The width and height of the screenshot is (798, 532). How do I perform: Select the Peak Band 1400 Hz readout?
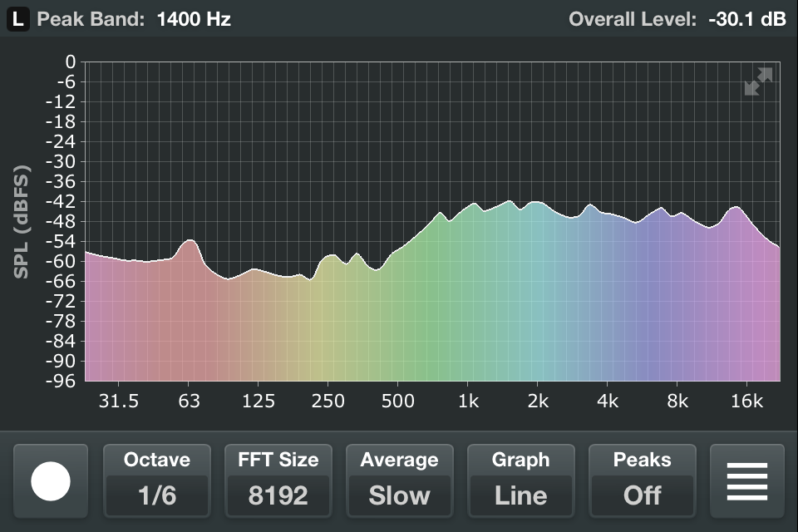tap(134, 19)
